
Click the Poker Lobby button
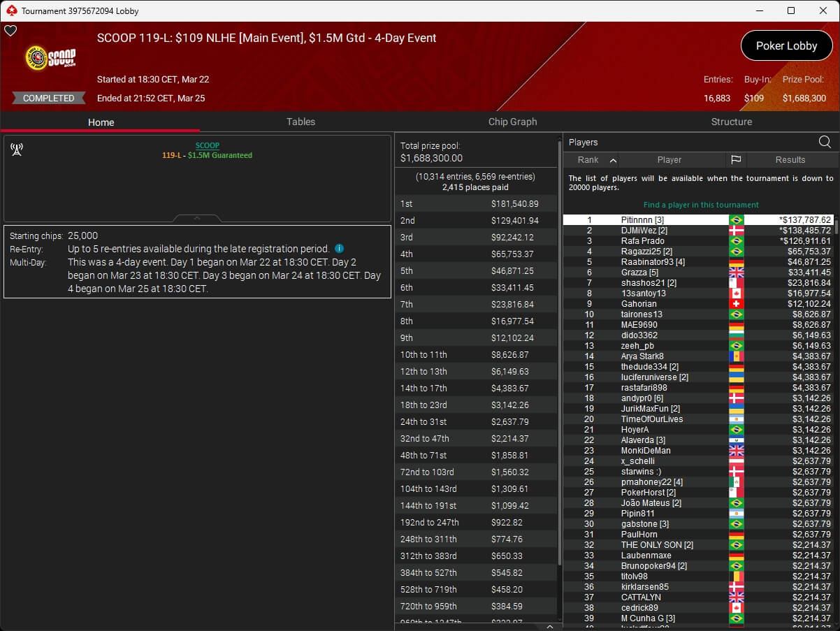786,46
